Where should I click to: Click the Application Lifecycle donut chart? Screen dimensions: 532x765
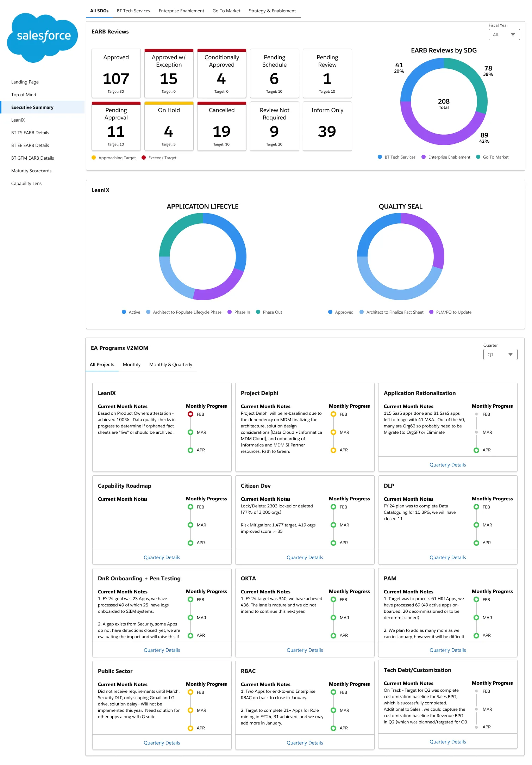[x=203, y=257]
